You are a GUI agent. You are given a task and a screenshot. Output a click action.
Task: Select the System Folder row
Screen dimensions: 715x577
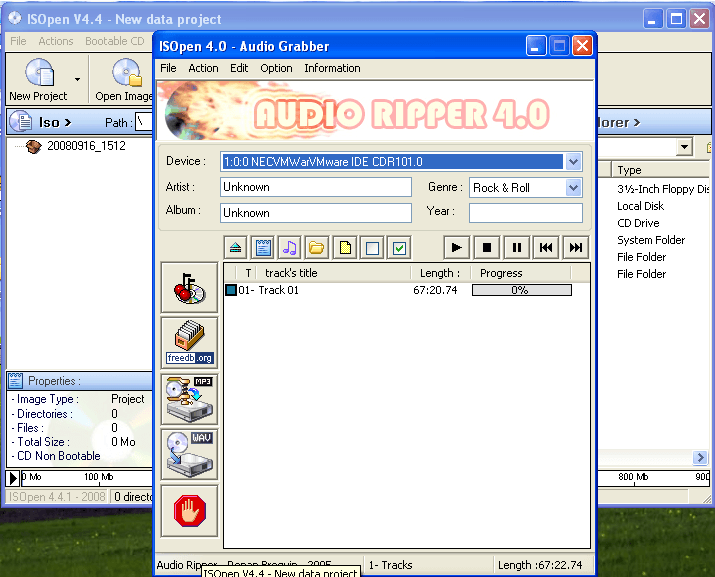pyautogui.click(x=651, y=240)
